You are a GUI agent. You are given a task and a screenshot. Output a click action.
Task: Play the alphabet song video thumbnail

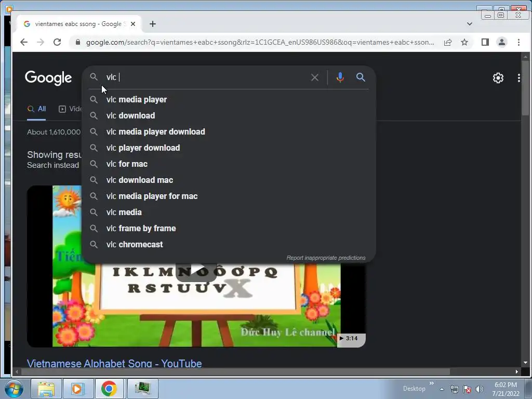[x=196, y=270]
